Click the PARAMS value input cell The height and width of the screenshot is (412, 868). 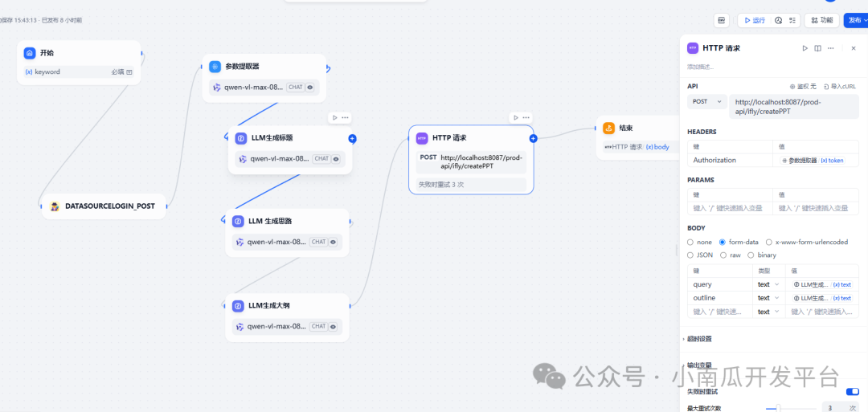816,209
